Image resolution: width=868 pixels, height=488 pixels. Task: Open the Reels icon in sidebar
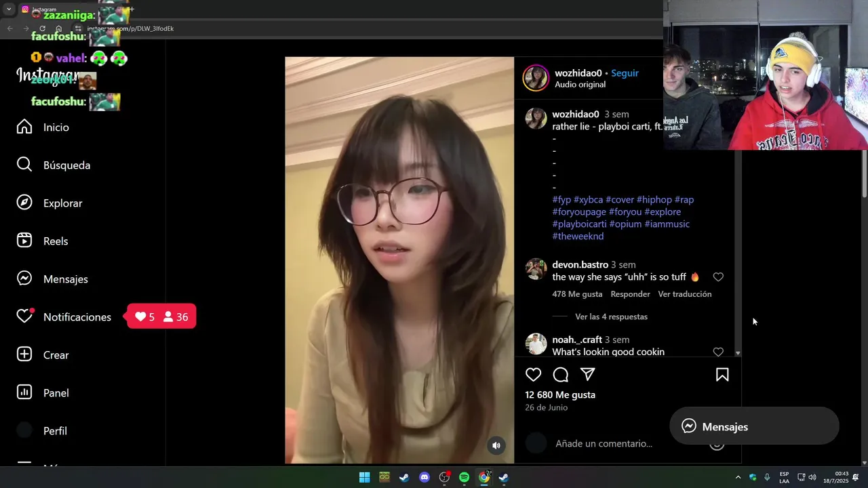coord(24,241)
